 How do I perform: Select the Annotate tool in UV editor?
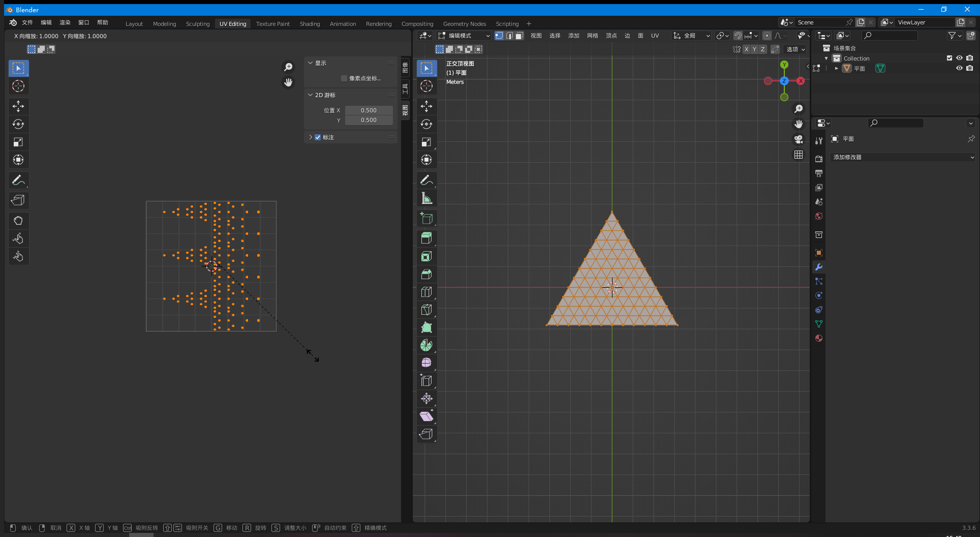(18, 180)
